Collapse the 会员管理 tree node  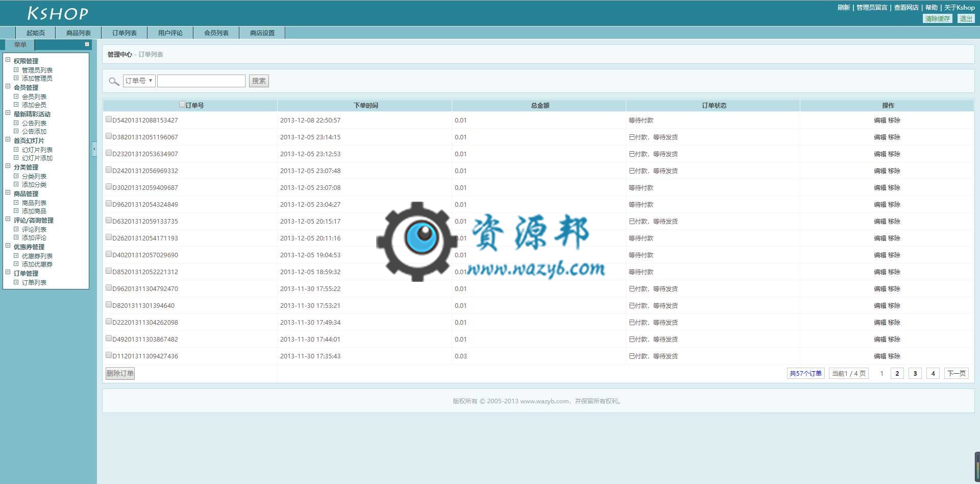coord(8,86)
